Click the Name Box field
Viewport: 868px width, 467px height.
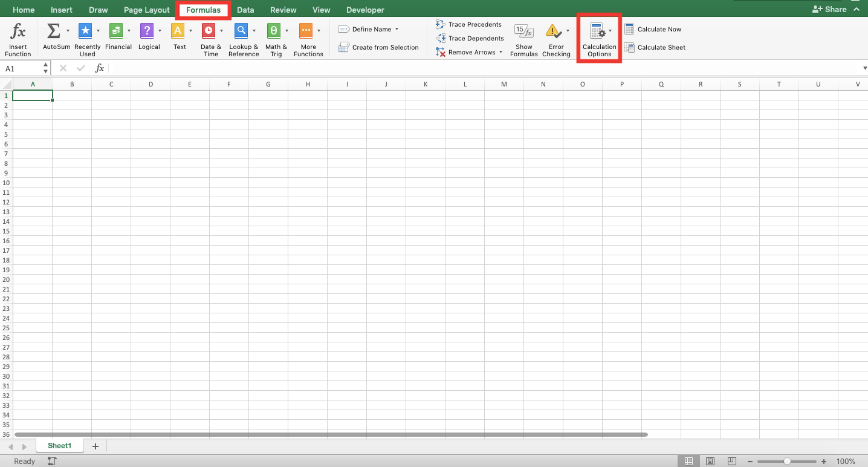click(x=21, y=68)
